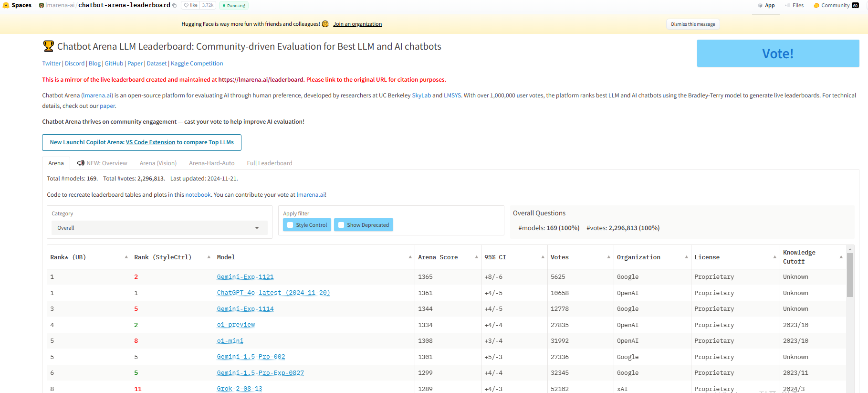The height and width of the screenshot is (393, 868).
Task: Click the copy icon beside the space name
Action: click(x=175, y=6)
